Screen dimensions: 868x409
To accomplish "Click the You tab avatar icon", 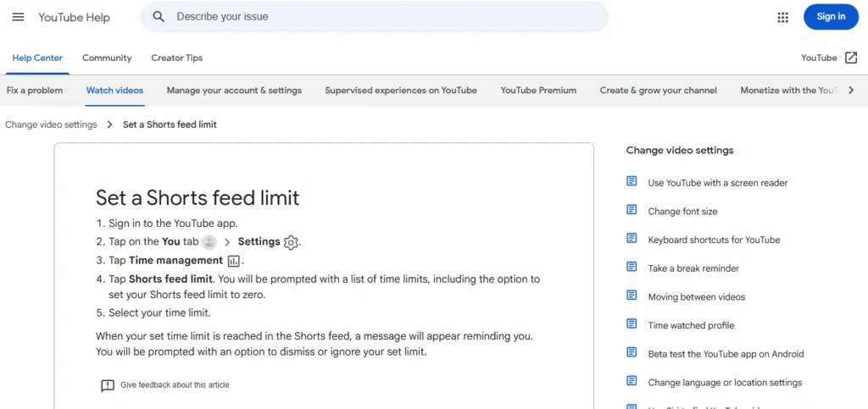I will (209, 242).
